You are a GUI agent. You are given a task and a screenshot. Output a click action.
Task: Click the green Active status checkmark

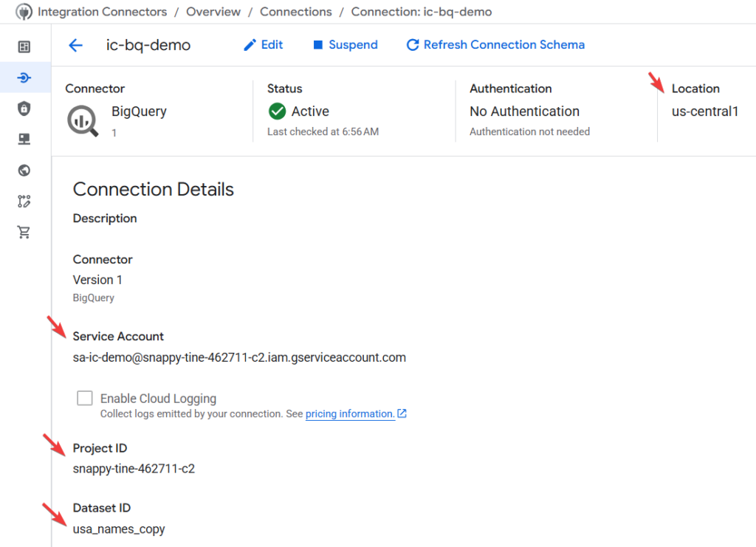278,111
